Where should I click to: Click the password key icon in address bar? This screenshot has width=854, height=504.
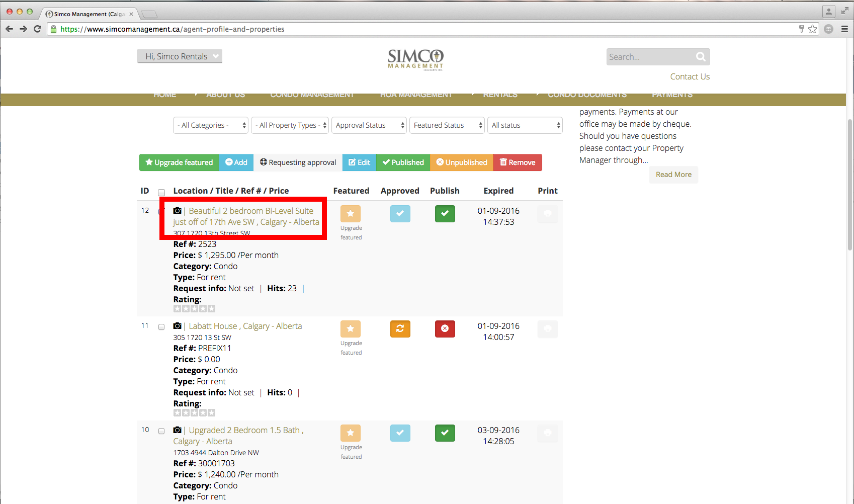tap(801, 29)
